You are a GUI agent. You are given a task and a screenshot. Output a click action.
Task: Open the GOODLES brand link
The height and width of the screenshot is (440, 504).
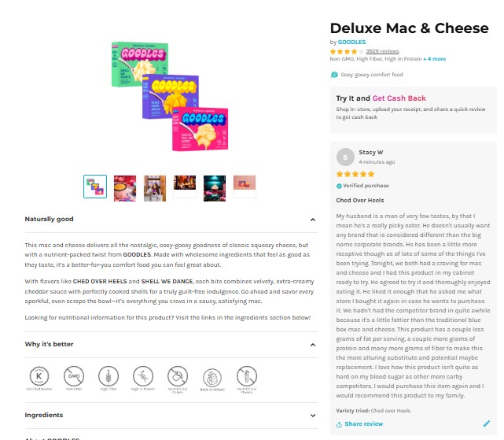pos(351,42)
